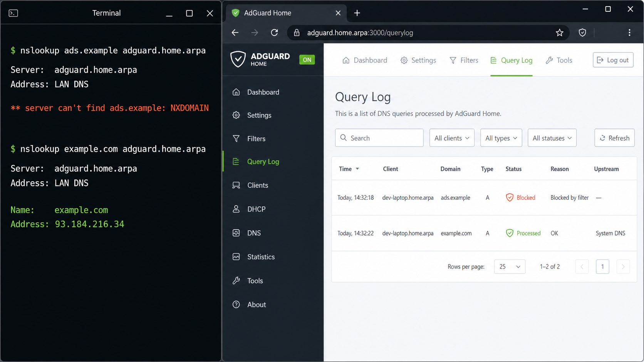Click the lock icon in the address bar
Viewport: 644px width, 362px height.
(x=297, y=33)
